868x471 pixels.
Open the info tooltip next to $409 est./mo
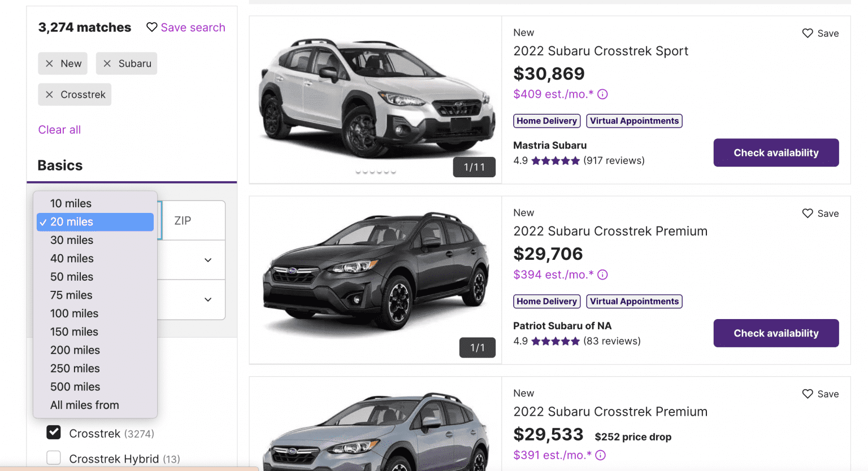tap(602, 94)
